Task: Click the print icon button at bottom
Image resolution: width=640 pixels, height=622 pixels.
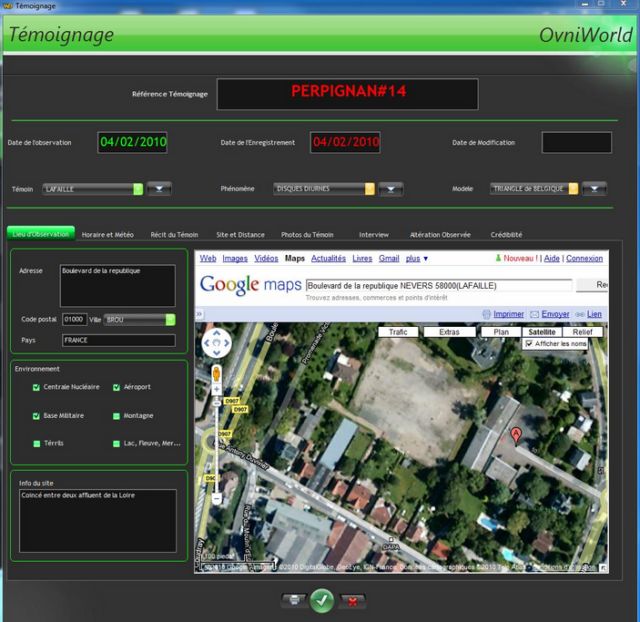Action: point(294,600)
